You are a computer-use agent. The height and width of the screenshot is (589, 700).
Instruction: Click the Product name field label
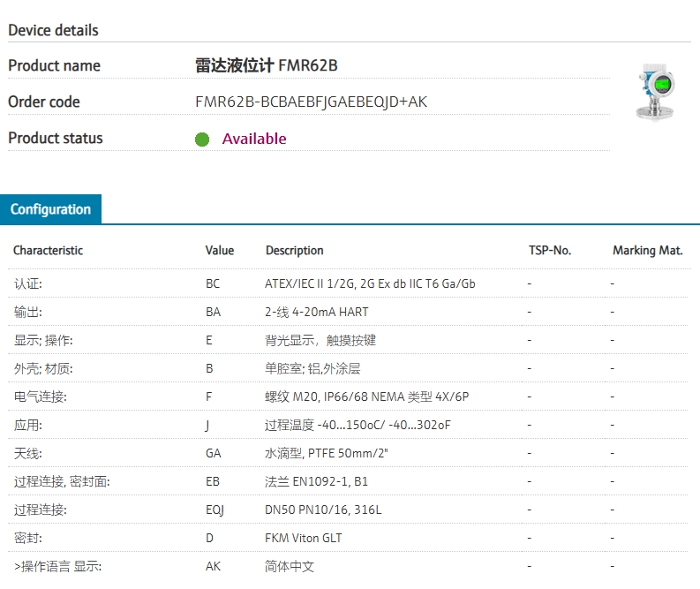[x=55, y=65]
